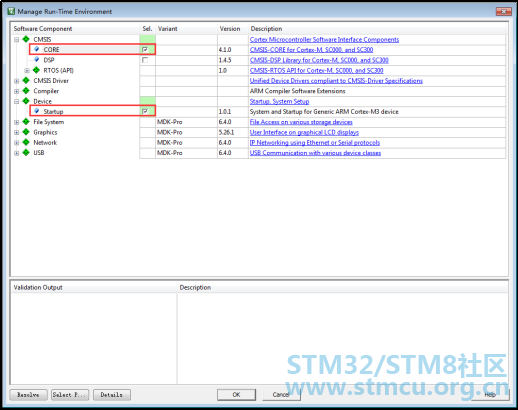The image size is (518, 410).
Task: Collapse the CMSIS tree node
Action: (x=16, y=40)
